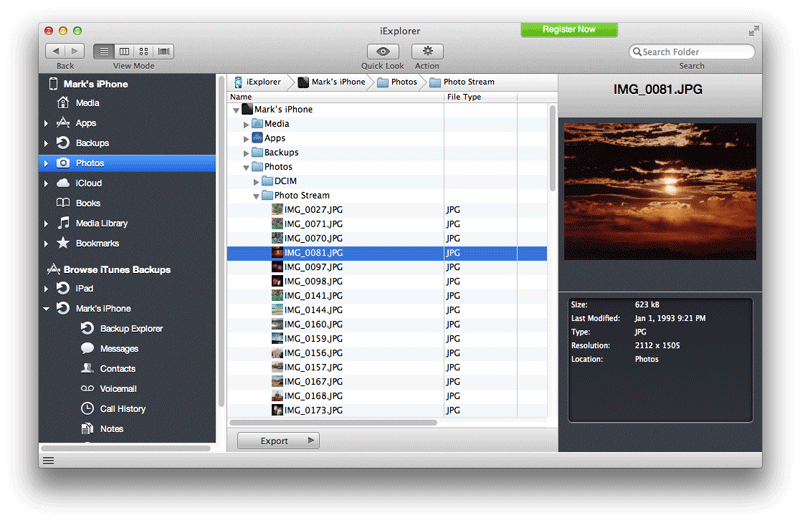Click Photos in the breadcrumb path
This screenshot has width=800, height=523.
[x=403, y=82]
